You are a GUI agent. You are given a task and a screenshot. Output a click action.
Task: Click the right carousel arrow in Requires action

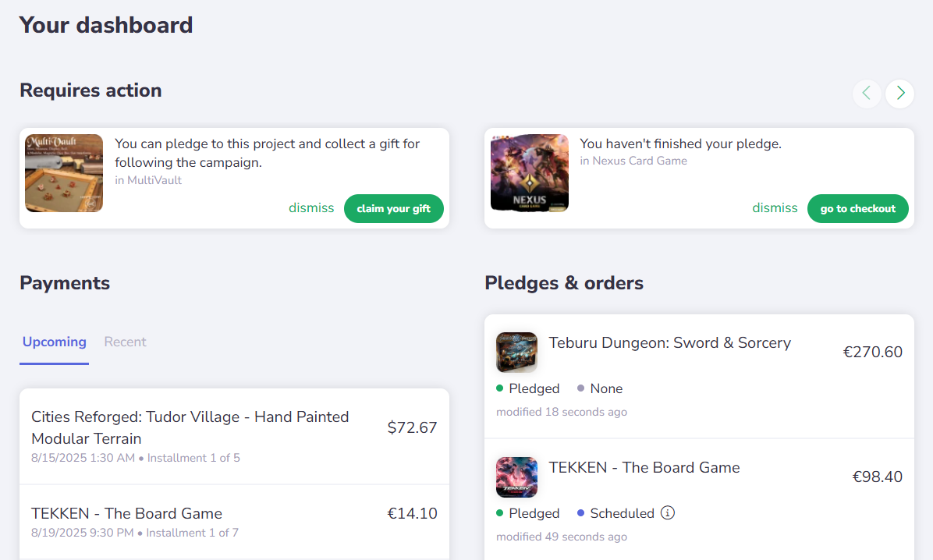[899, 94]
